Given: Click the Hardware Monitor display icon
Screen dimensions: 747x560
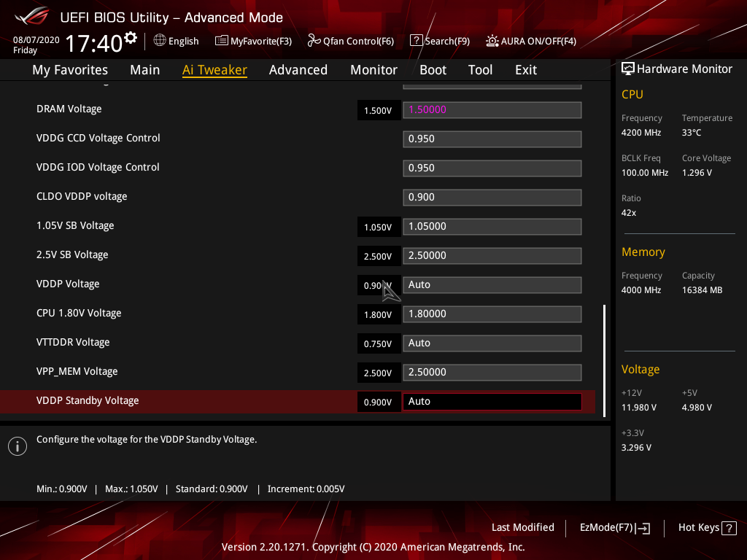Looking at the screenshot, I should click(x=628, y=69).
